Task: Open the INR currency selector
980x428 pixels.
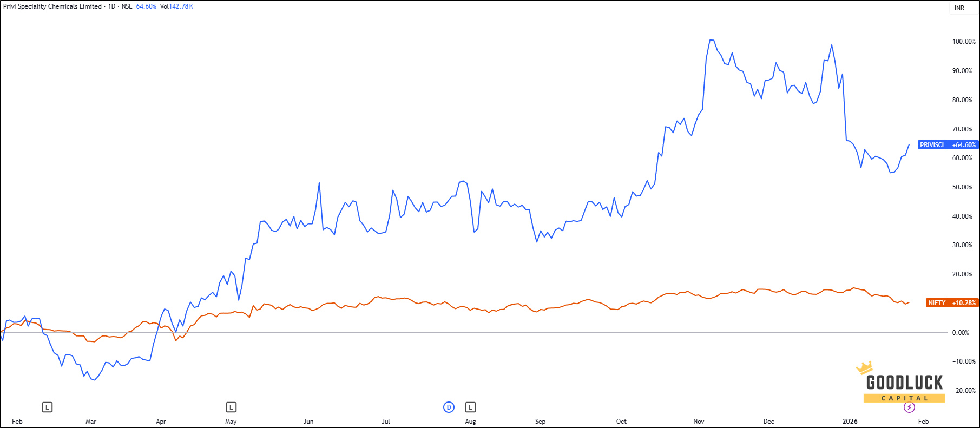Action: (x=959, y=8)
